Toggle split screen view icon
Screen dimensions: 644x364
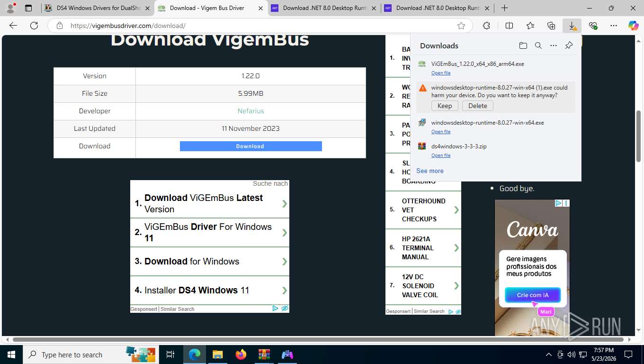(x=509, y=26)
